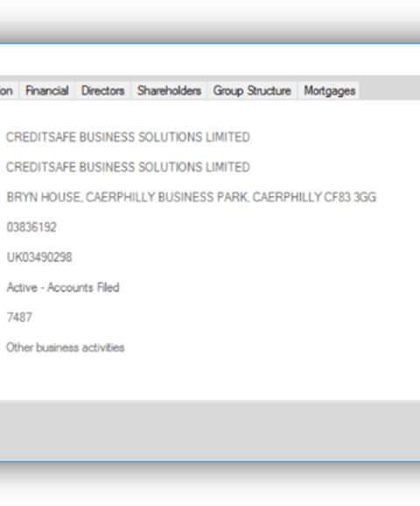Image resolution: width=420 pixels, height=506 pixels.
Task: Open the Financial tab
Action: click(x=47, y=91)
